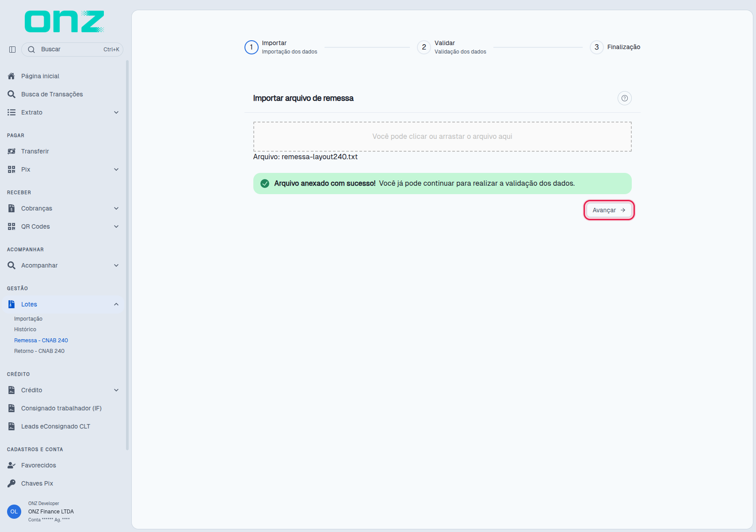Expand the QR Codes chevron
The height and width of the screenshot is (532, 756).
click(x=116, y=226)
